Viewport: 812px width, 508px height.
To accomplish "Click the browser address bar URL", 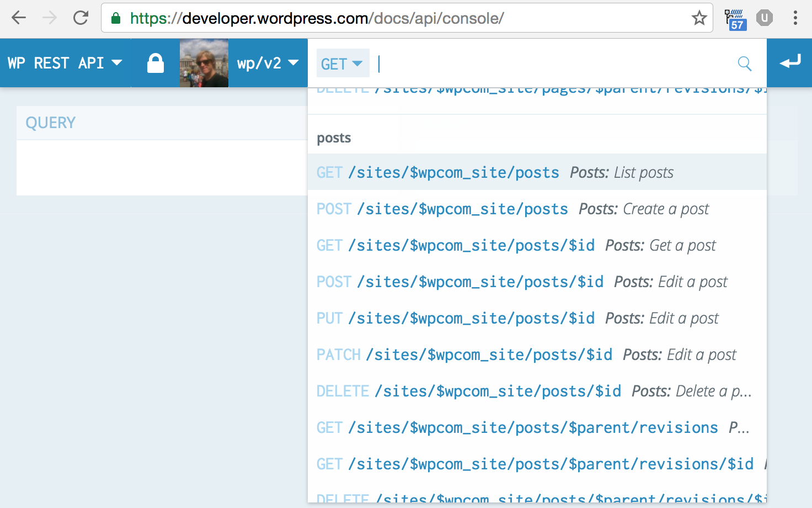I will pyautogui.click(x=317, y=18).
